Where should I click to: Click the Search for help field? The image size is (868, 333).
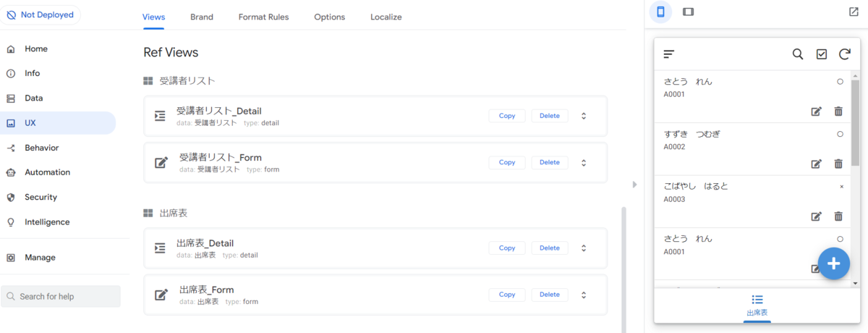coord(61,296)
